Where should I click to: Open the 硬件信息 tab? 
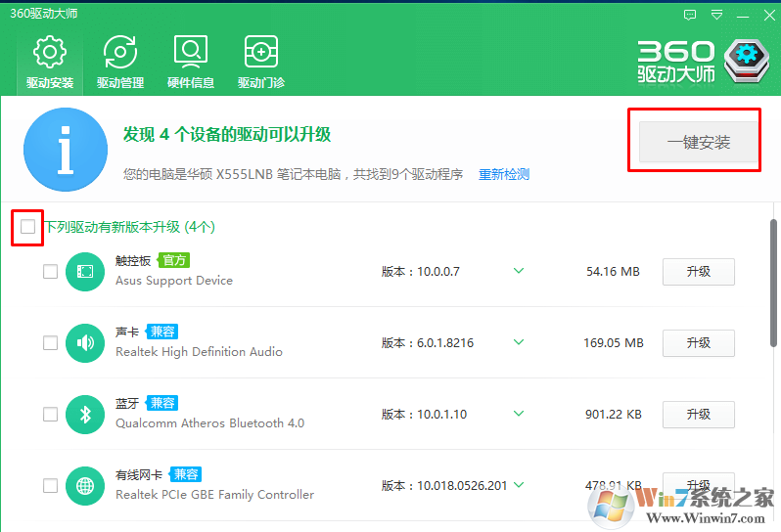[x=191, y=62]
